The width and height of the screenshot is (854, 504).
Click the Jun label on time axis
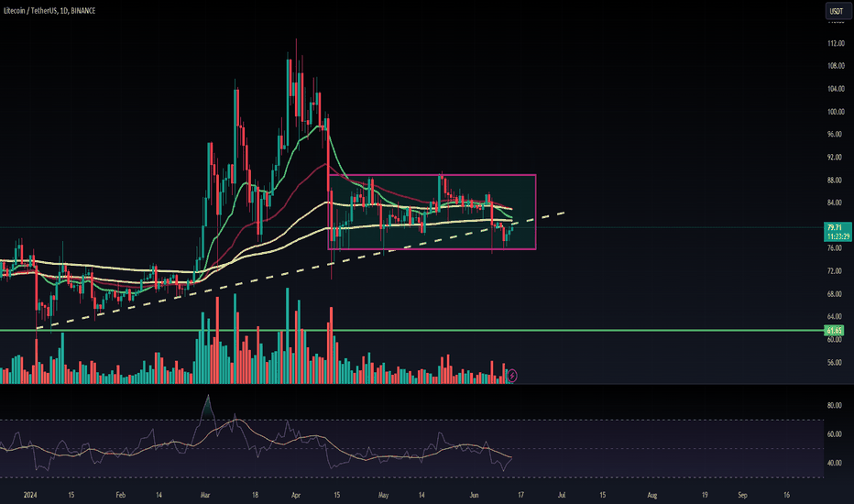tap(474, 495)
